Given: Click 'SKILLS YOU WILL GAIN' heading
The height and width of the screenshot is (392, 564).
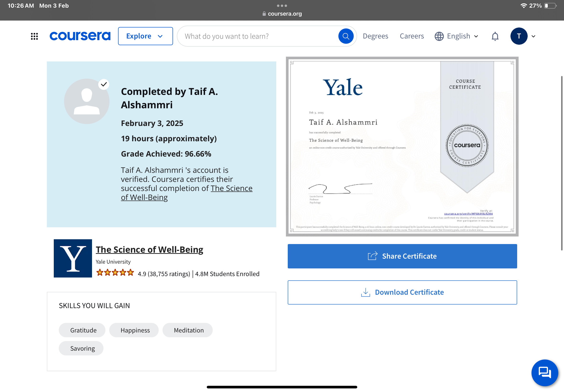Looking at the screenshot, I should tap(94, 305).
